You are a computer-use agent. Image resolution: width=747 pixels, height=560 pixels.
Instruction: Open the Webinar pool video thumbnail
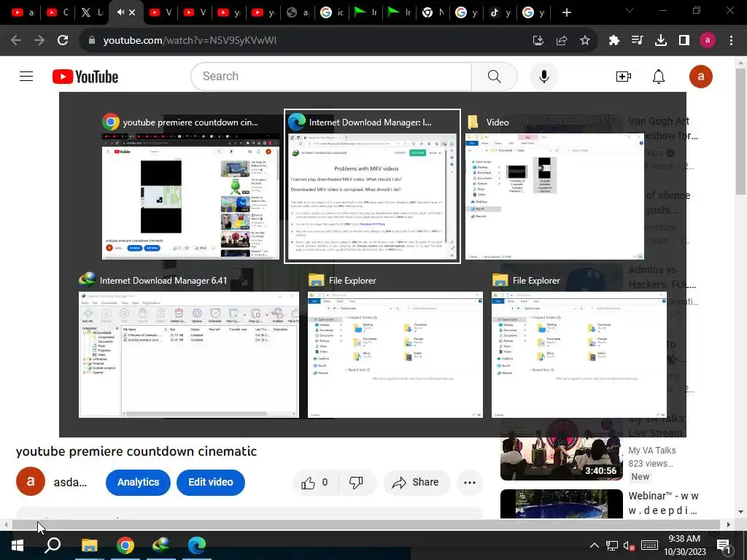(x=561, y=504)
